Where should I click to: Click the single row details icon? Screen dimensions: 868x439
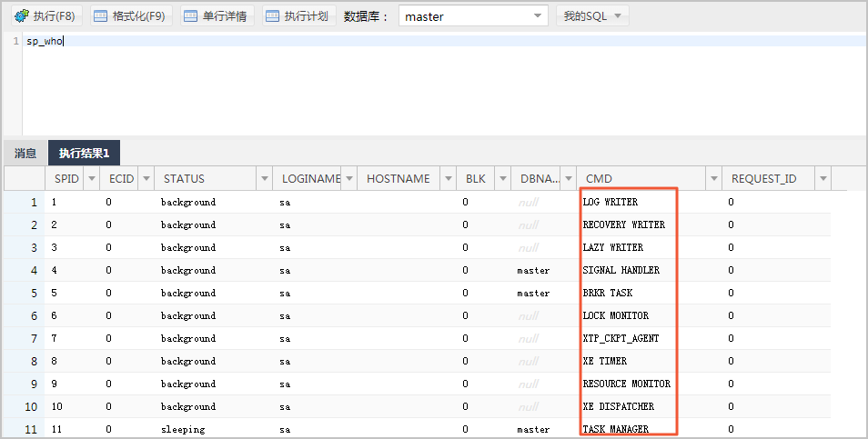(190, 16)
